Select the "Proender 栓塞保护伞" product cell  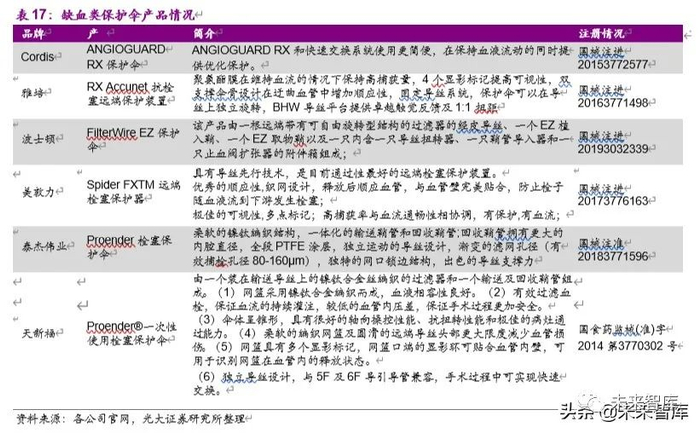pos(129,247)
